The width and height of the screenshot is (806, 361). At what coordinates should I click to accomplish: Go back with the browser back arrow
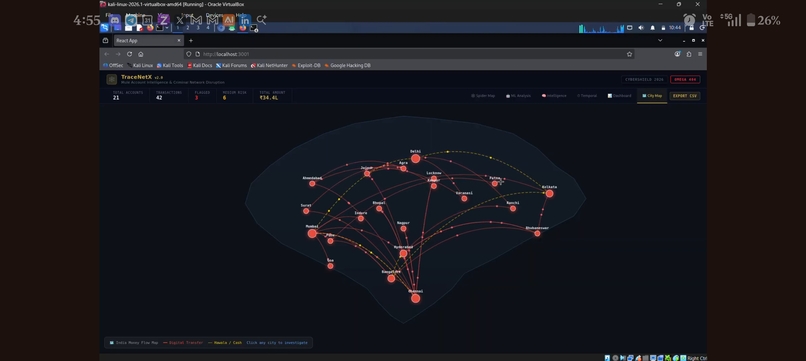point(106,54)
